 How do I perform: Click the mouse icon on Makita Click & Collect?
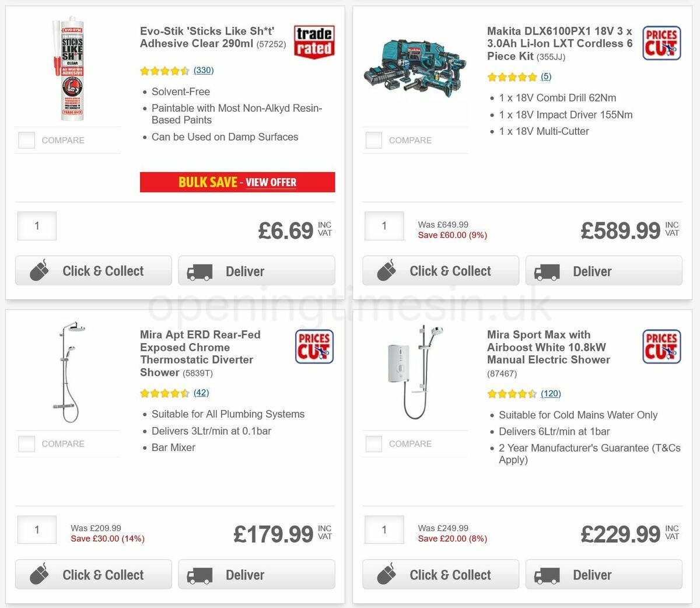387,270
